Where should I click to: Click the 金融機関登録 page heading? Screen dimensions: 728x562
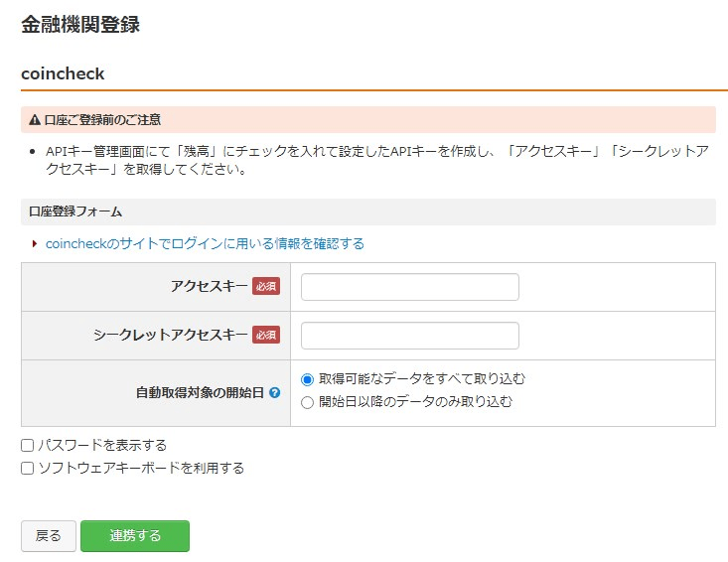pyautogui.click(x=80, y=24)
